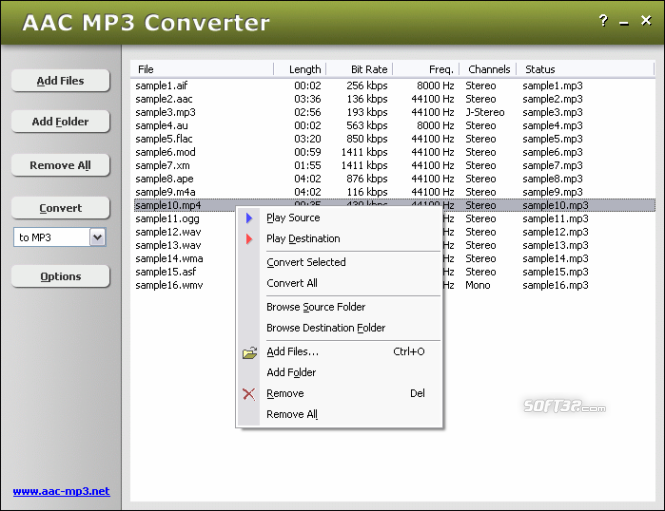Viewport: 665px width, 511px height.
Task: Sort by the Bit Rate column header
Action: 359,69
